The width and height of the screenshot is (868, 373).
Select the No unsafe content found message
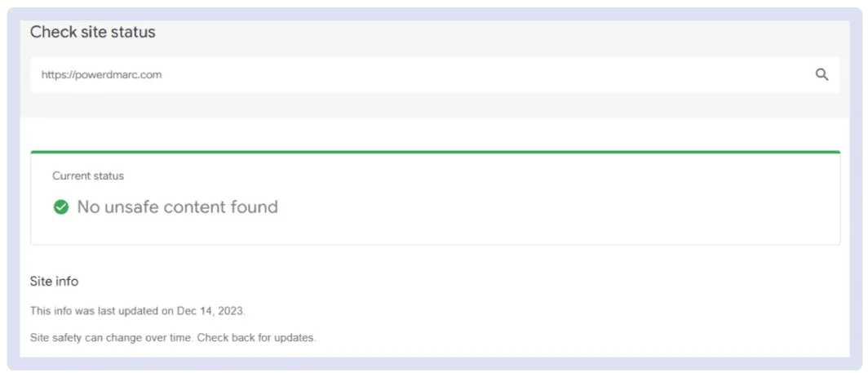[x=177, y=207]
